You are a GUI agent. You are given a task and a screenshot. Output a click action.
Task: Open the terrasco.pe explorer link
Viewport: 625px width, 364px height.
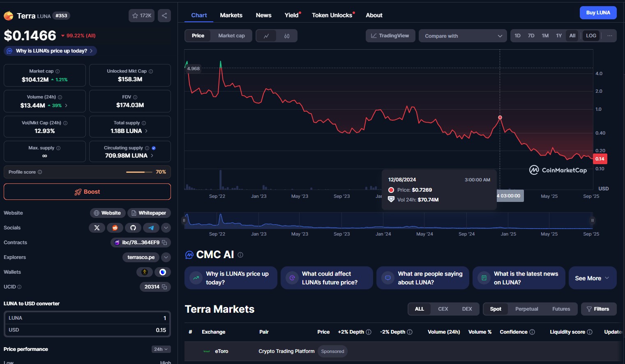[141, 257]
